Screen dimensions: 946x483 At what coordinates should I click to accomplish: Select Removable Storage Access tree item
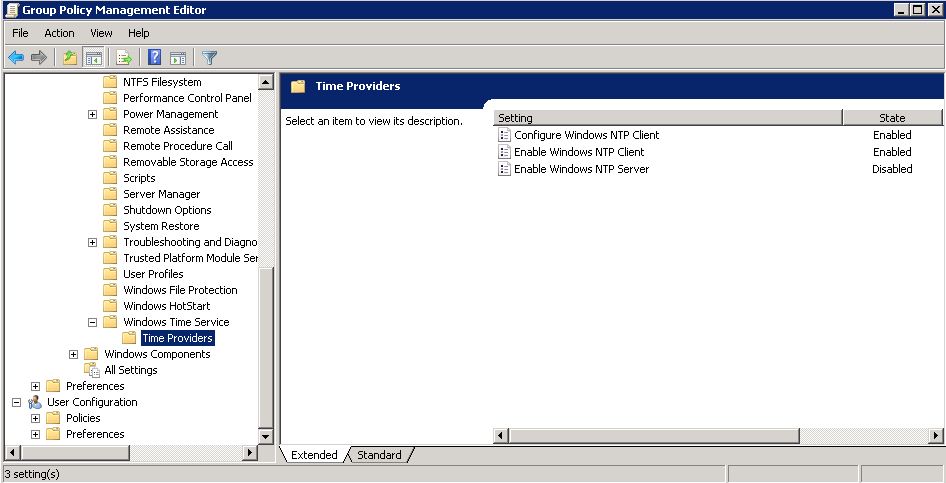tap(188, 162)
